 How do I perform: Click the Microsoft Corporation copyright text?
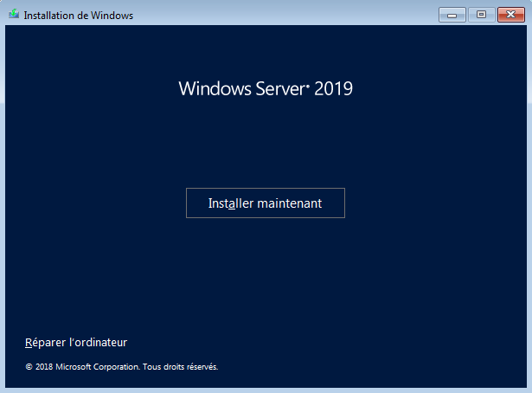pos(121,367)
